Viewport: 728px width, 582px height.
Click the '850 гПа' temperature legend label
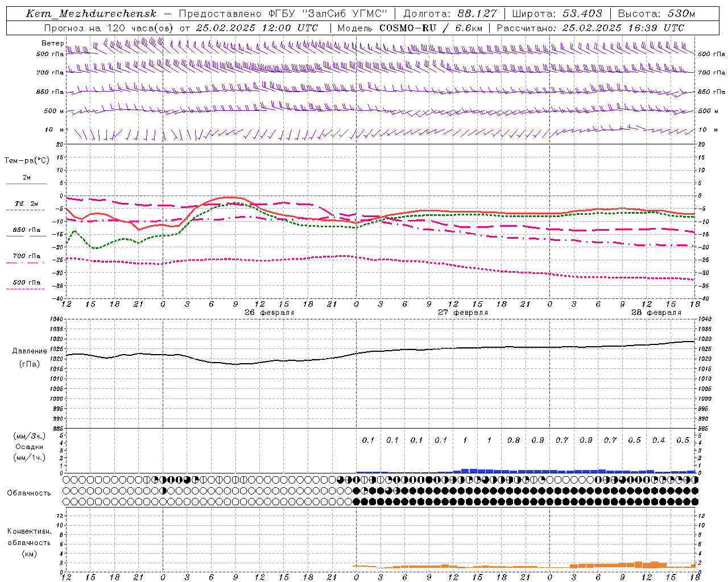tap(27, 230)
